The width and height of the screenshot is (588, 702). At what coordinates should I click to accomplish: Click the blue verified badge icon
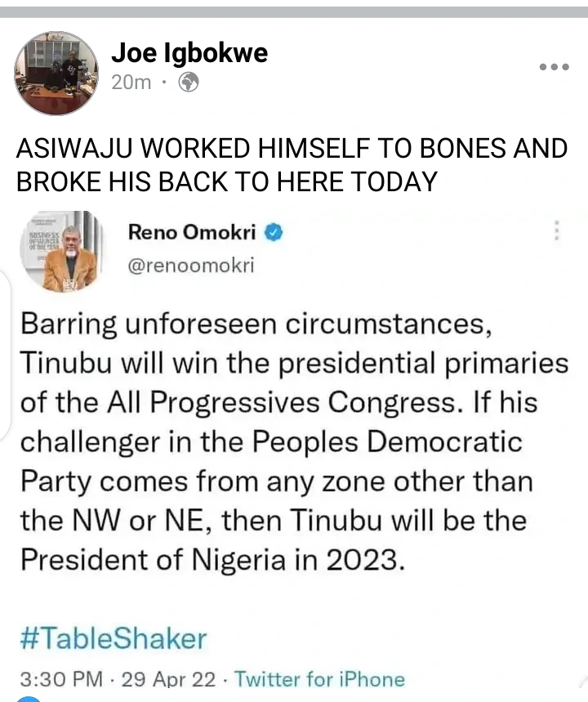(x=274, y=233)
